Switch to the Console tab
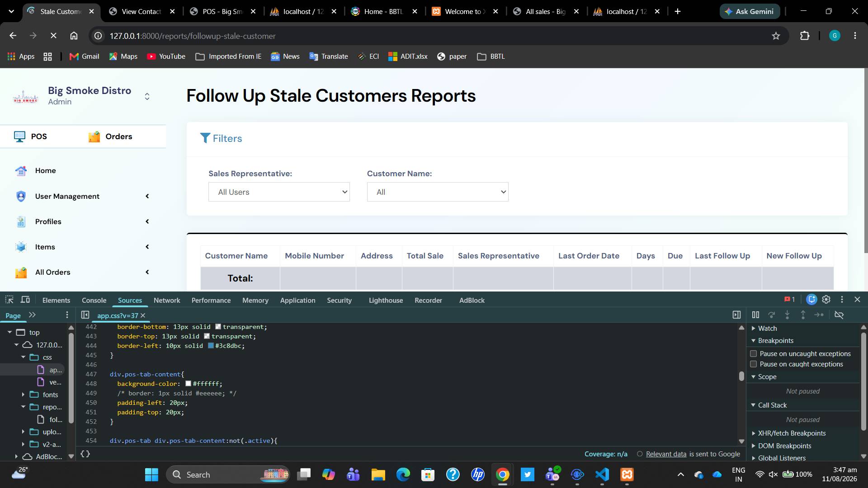The image size is (868, 488). coord(94,300)
